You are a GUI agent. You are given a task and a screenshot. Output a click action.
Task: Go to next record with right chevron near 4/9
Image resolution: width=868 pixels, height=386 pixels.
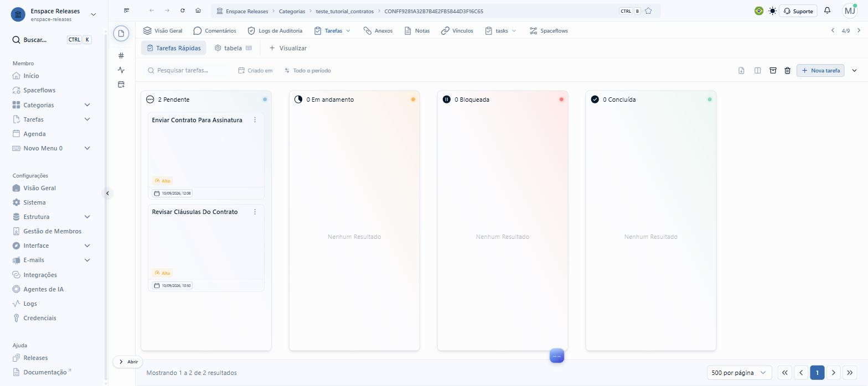pyautogui.click(x=859, y=31)
